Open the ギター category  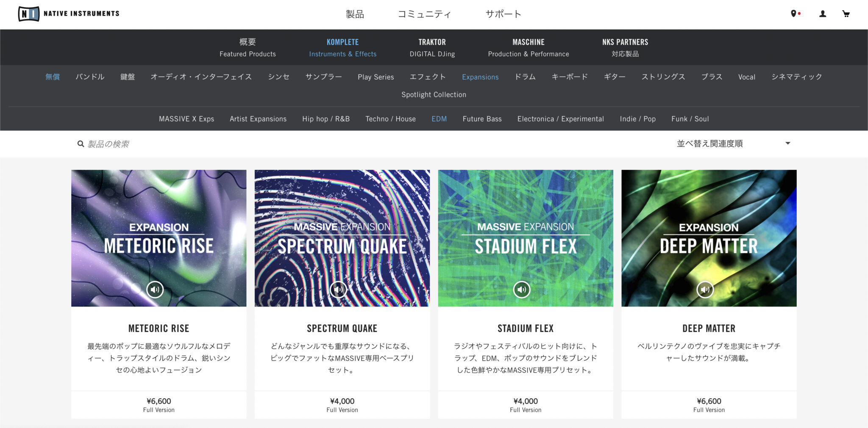pos(615,77)
